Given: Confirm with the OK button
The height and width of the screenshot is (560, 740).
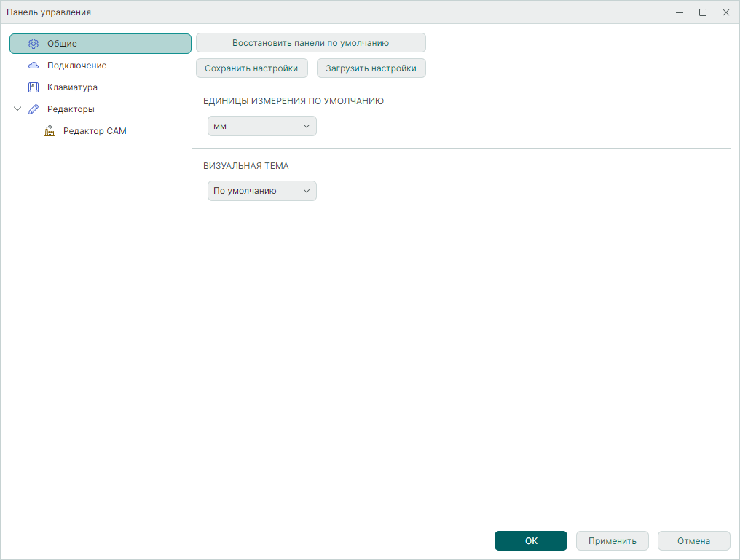Looking at the screenshot, I should click(x=531, y=540).
